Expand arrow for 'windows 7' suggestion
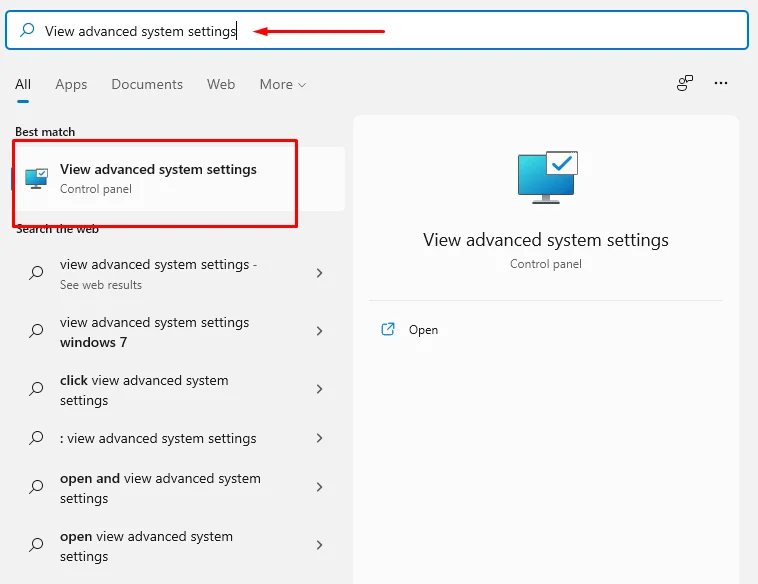758x584 pixels. (x=319, y=331)
